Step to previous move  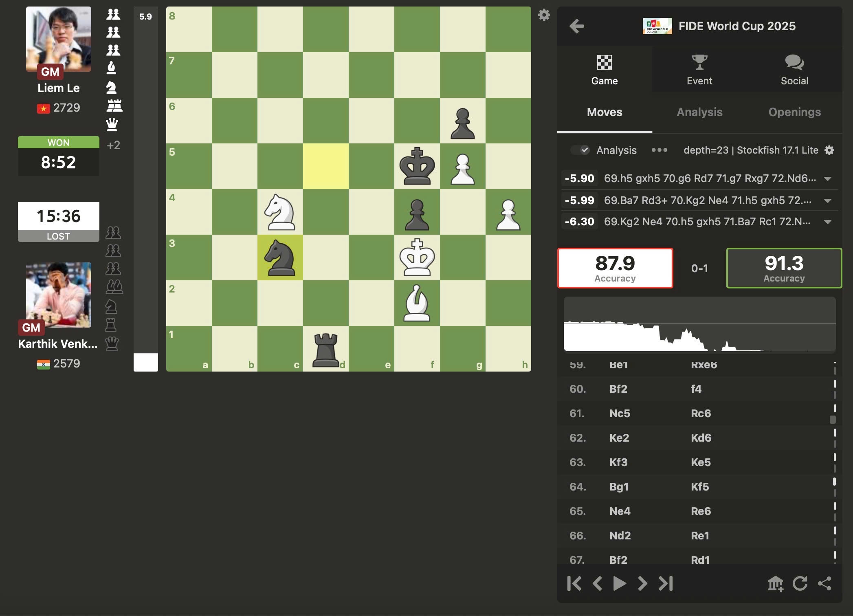pyautogui.click(x=597, y=583)
